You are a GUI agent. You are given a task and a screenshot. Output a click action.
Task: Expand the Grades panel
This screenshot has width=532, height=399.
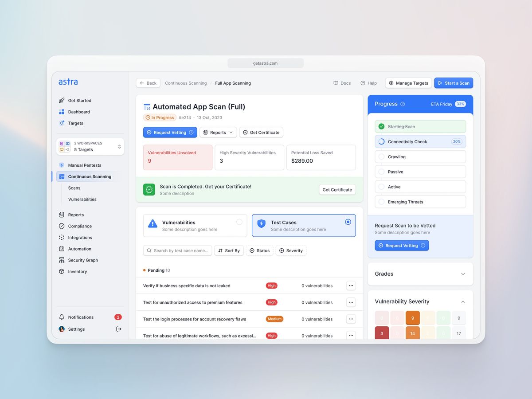click(463, 274)
